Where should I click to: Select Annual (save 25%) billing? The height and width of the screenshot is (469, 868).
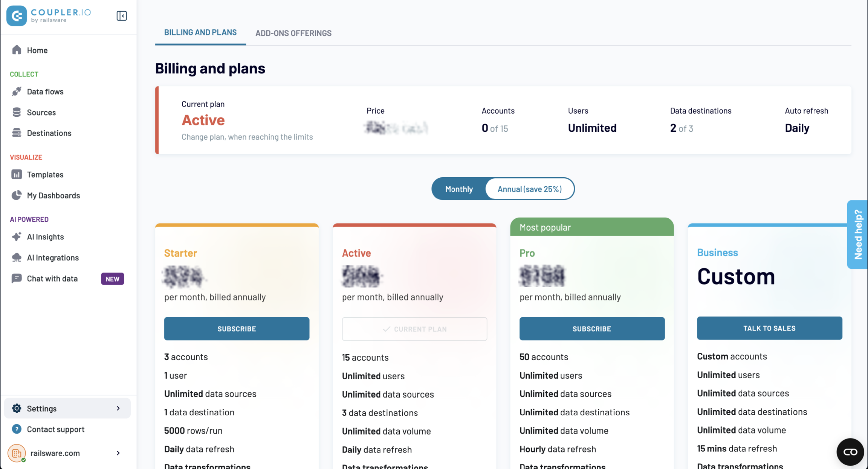(x=529, y=189)
